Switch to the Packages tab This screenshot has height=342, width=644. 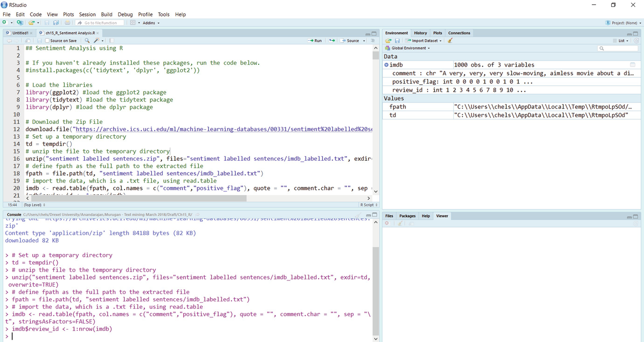point(407,216)
